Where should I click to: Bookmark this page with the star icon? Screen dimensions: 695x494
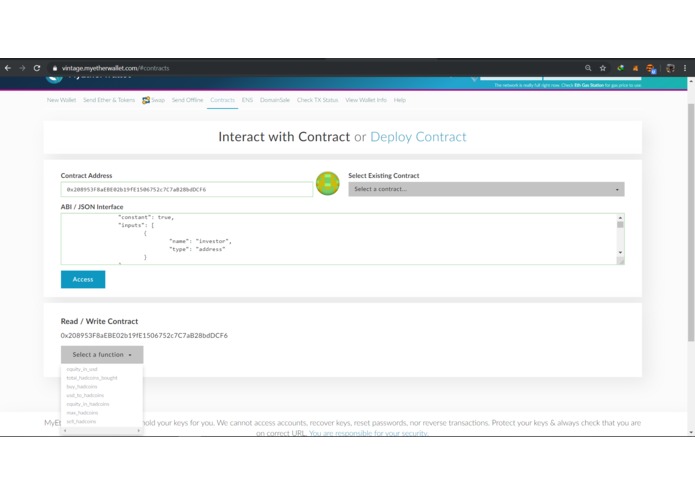tap(603, 68)
